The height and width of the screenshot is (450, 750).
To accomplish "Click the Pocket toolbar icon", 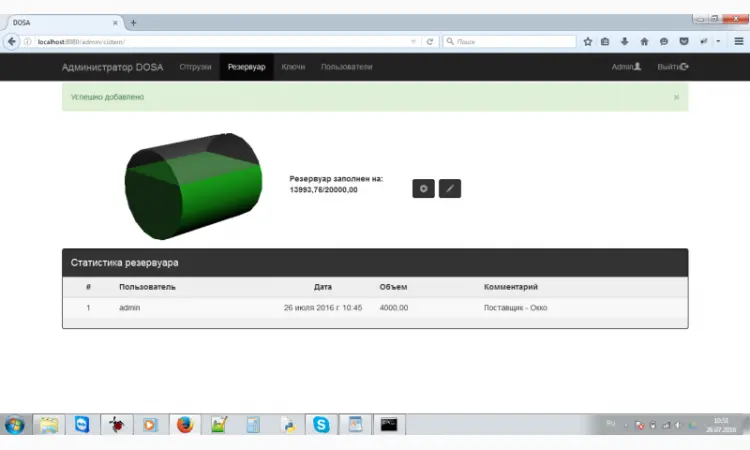I will tap(684, 42).
